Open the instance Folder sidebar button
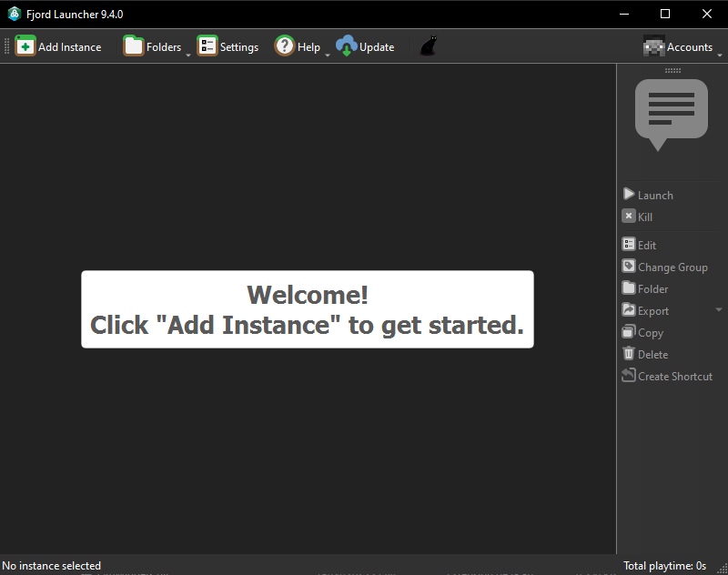Image resolution: width=728 pixels, height=575 pixels. pos(645,288)
